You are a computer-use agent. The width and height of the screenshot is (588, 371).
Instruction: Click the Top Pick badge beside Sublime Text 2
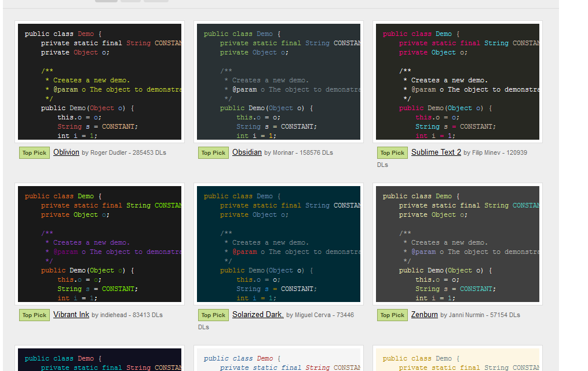coord(392,152)
